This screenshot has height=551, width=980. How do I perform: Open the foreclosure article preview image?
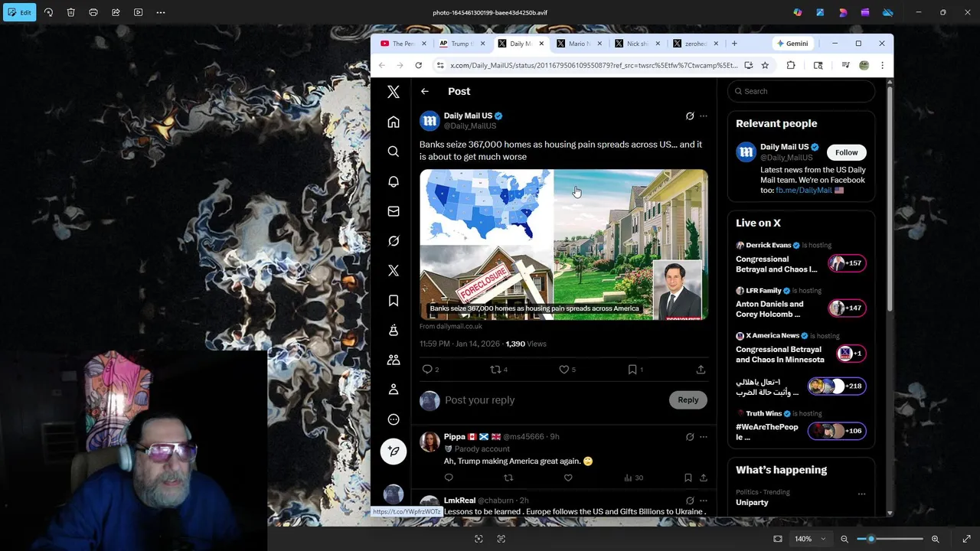point(563,244)
